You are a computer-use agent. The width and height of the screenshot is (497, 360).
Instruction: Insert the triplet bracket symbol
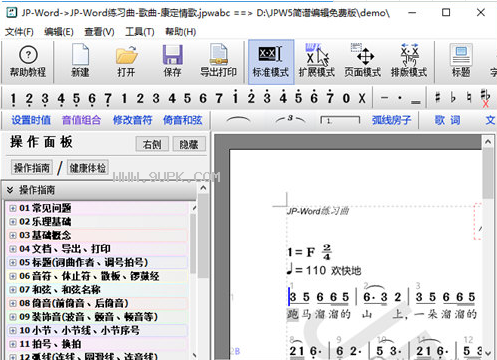(x=290, y=119)
